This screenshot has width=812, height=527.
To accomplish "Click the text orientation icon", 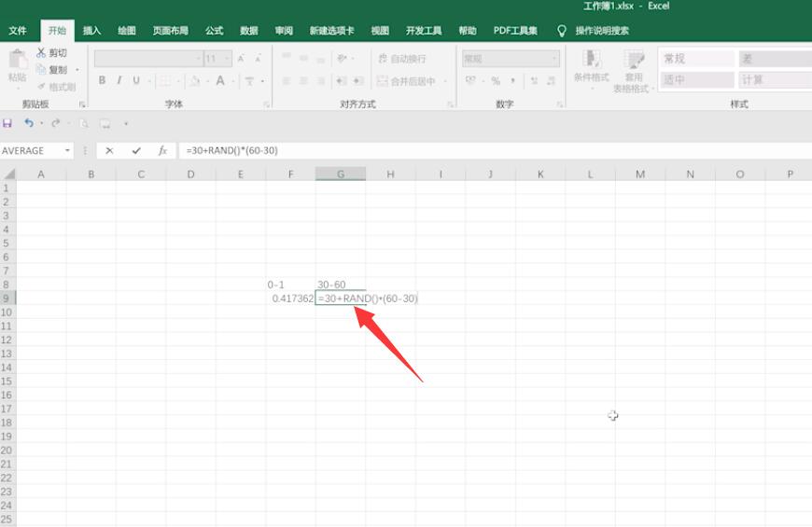I will click(x=342, y=58).
